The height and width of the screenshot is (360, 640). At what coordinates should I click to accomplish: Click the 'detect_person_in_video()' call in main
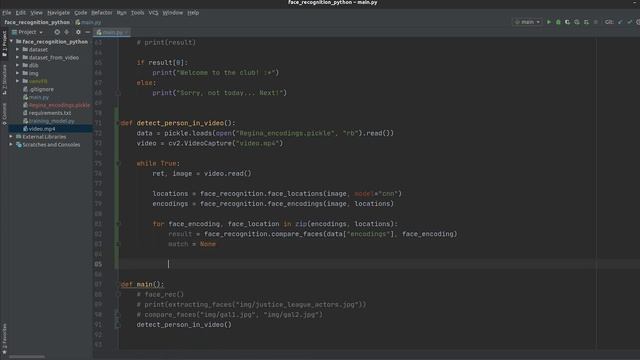[x=184, y=324]
